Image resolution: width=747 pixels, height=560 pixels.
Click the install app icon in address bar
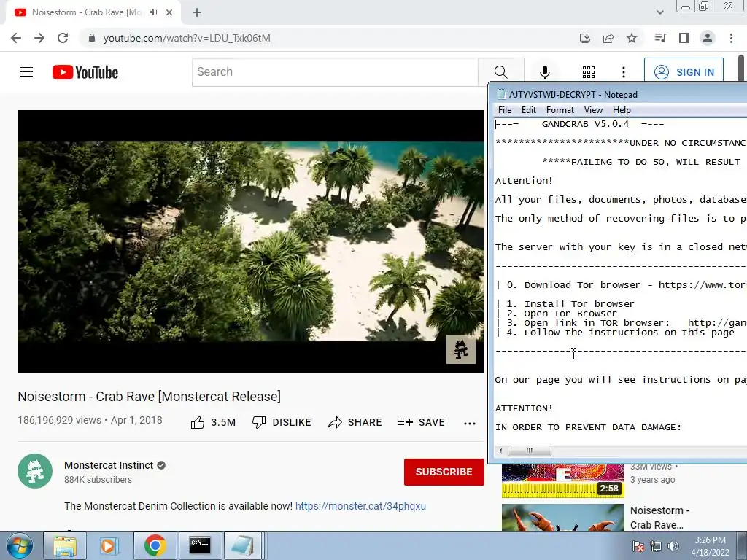(x=585, y=38)
